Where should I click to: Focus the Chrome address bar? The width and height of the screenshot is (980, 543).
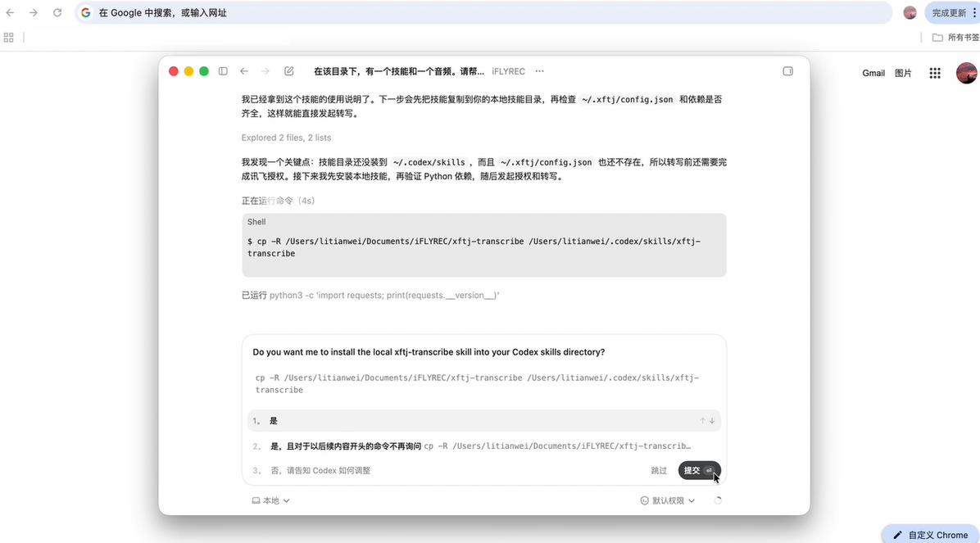[483, 12]
